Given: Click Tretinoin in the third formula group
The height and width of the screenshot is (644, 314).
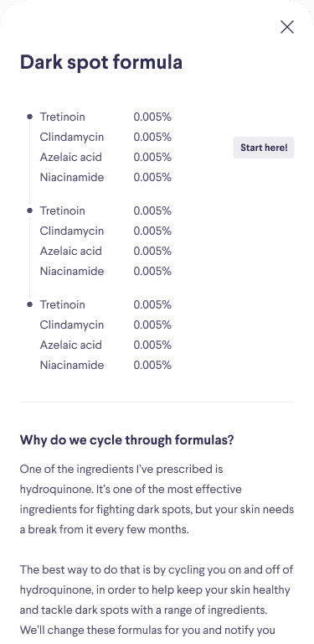Looking at the screenshot, I should coord(62,304).
